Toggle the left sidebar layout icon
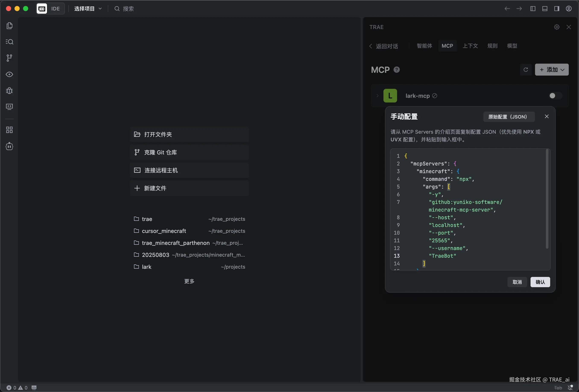This screenshot has height=392, width=579. pos(533,9)
